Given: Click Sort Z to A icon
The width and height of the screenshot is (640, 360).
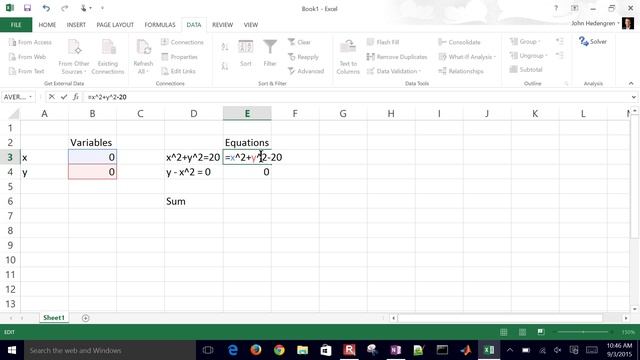Looking at the screenshot, I should coord(224,65).
